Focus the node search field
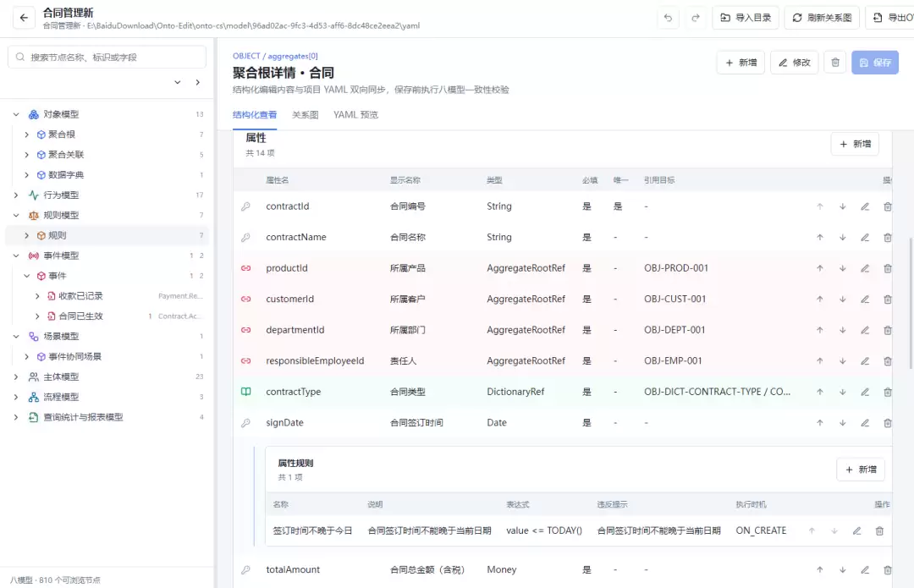This screenshot has width=914, height=588. pyautogui.click(x=107, y=58)
